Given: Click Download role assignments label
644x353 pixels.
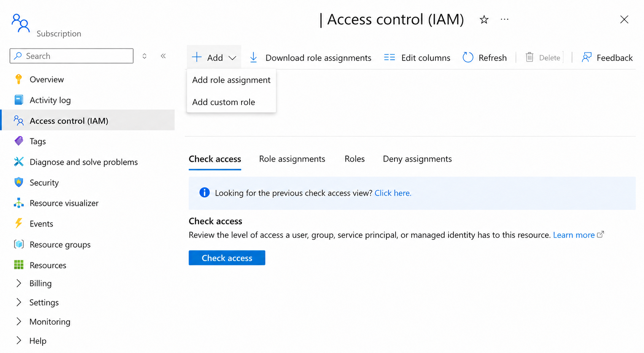Looking at the screenshot, I should pos(318,58).
